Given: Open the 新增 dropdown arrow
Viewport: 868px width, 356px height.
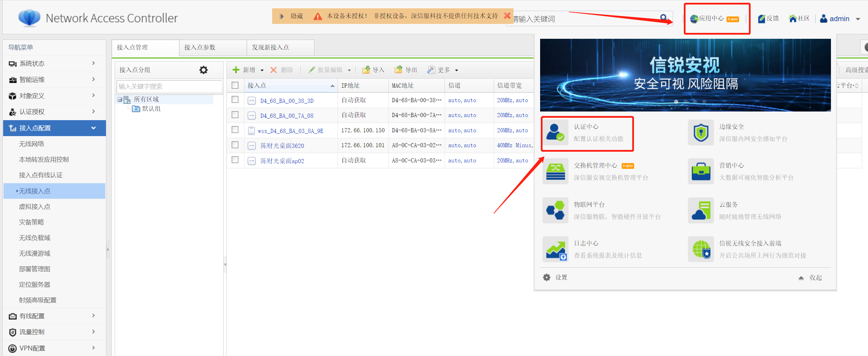Looking at the screenshot, I should [x=262, y=70].
